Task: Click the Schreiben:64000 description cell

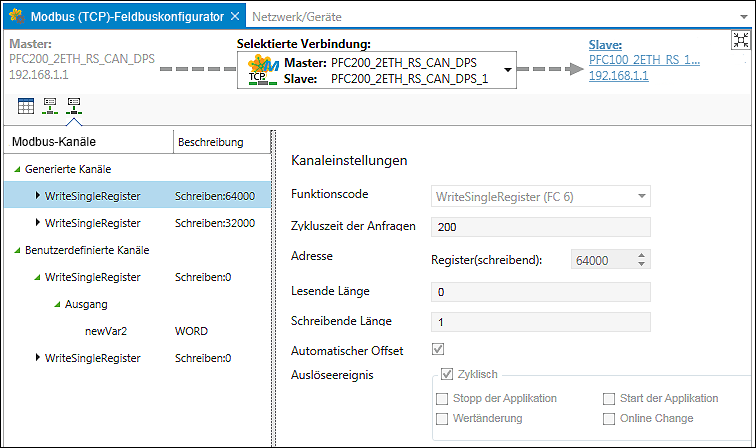Action: (x=215, y=196)
